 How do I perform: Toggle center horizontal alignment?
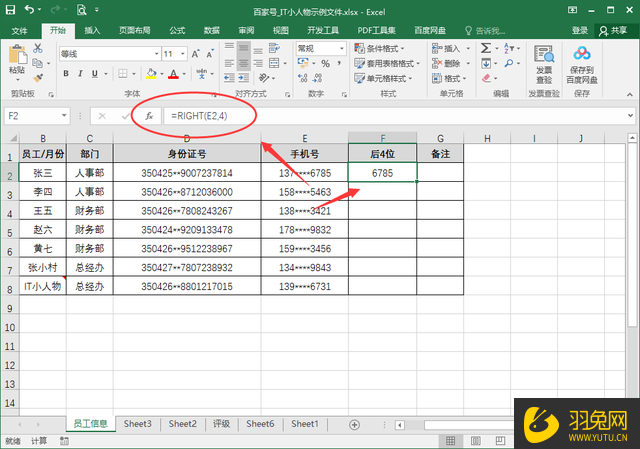[243, 64]
